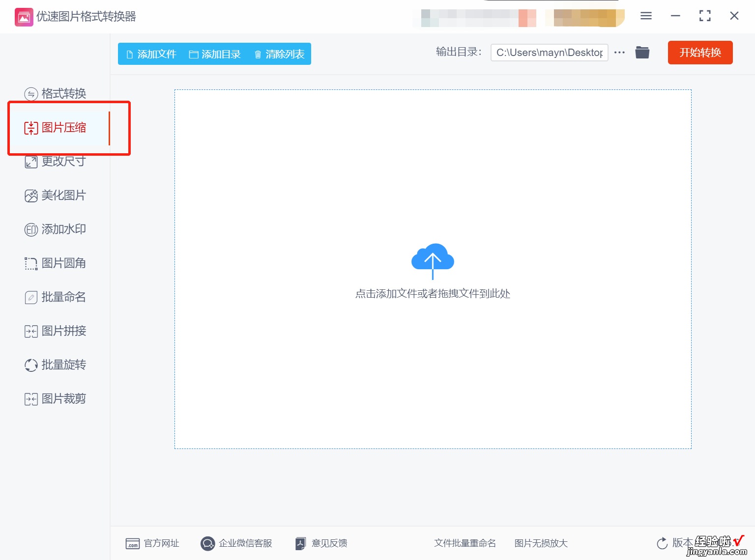
Task: Close the converter window
Action: [734, 16]
